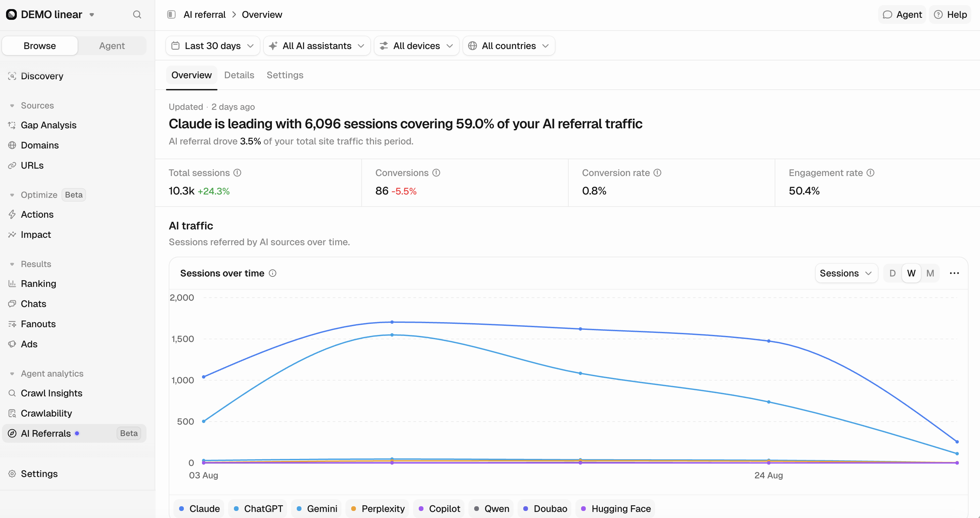Open the Chats page link

(x=74, y=304)
